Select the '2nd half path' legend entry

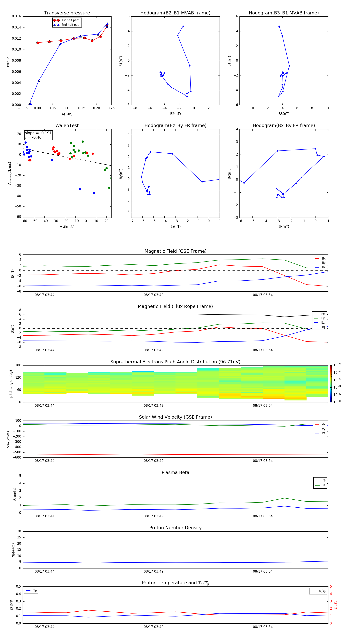[67, 25]
